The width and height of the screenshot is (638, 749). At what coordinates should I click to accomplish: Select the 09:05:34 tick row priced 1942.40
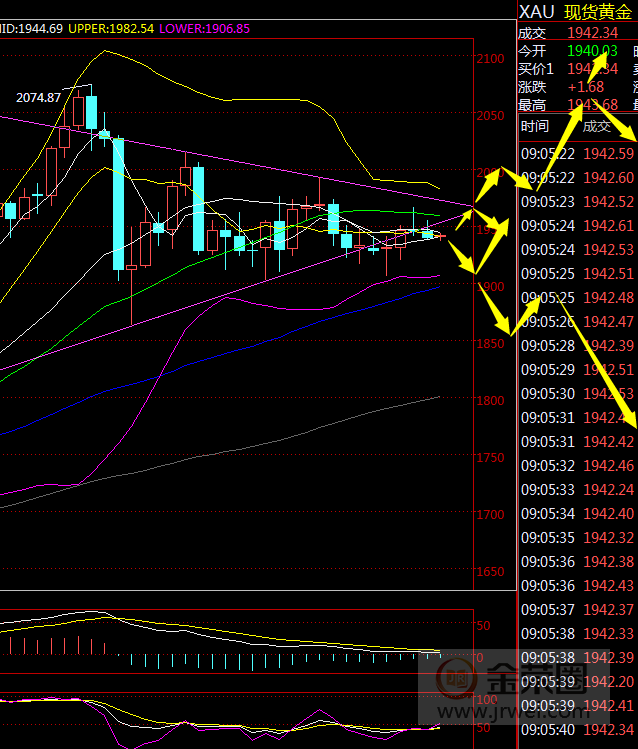point(577,513)
